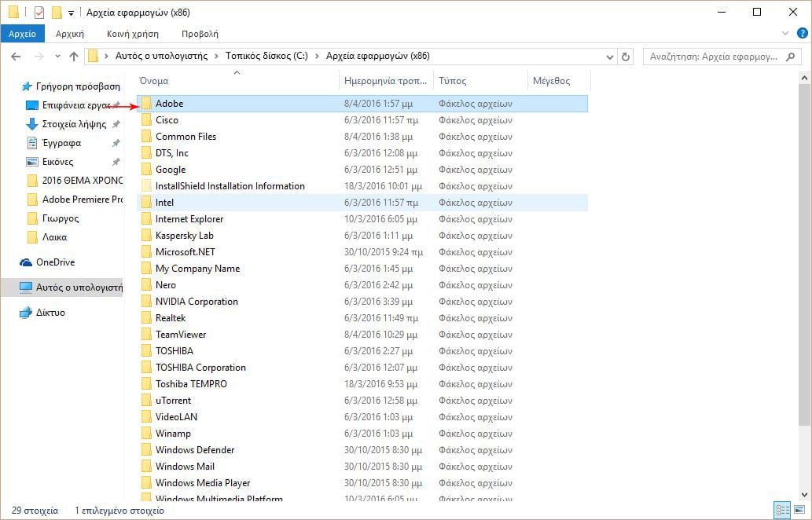Switch to the Αρχική ribbon tab
812x520 pixels.
[70, 34]
